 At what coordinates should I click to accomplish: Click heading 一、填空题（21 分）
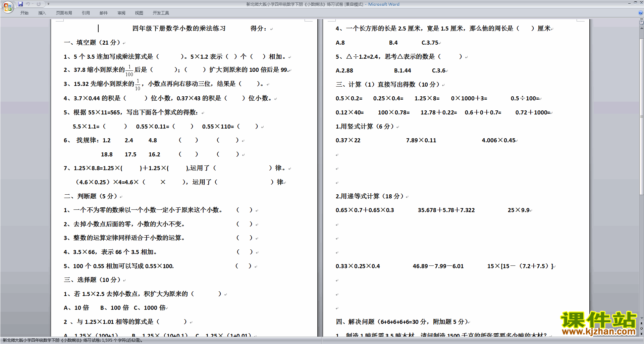(x=93, y=43)
